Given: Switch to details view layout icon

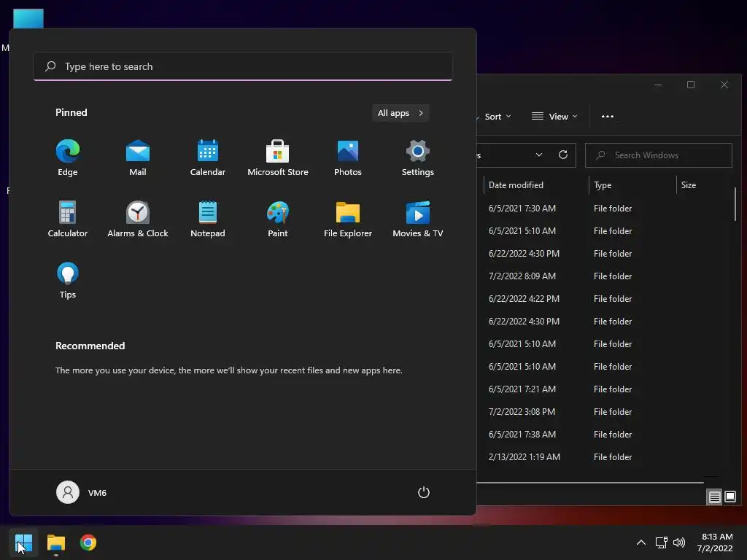Looking at the screenshot, I should coord(715,497).
